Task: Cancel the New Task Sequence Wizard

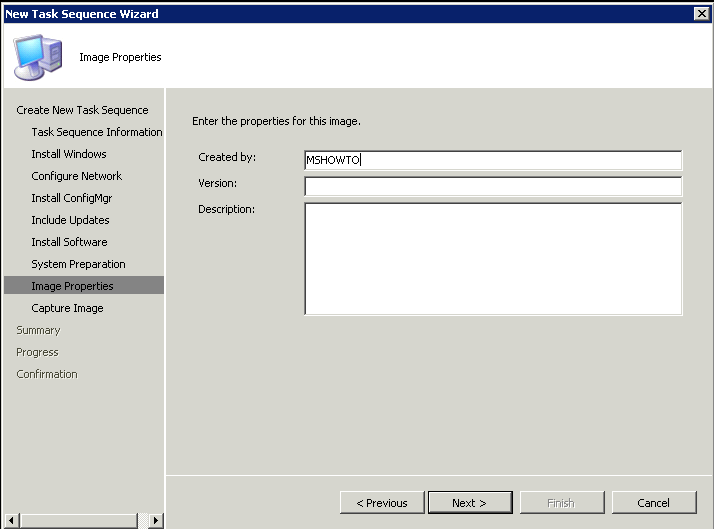Action: coord(654,503)
